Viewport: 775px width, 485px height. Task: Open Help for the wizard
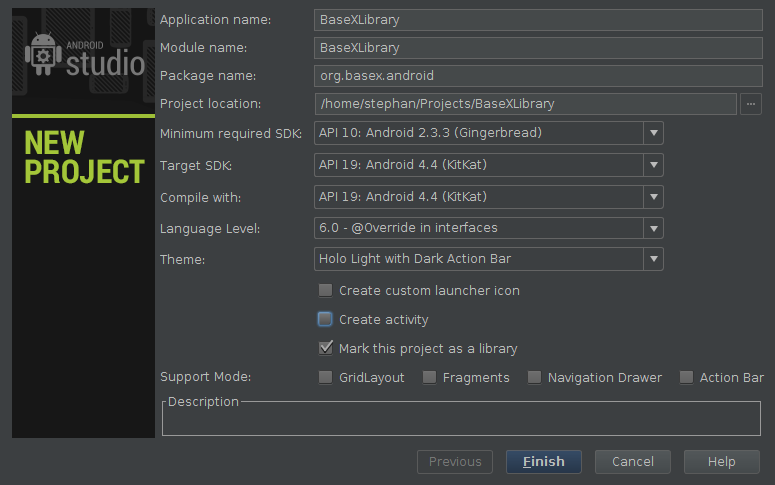(x=722, y=462)
